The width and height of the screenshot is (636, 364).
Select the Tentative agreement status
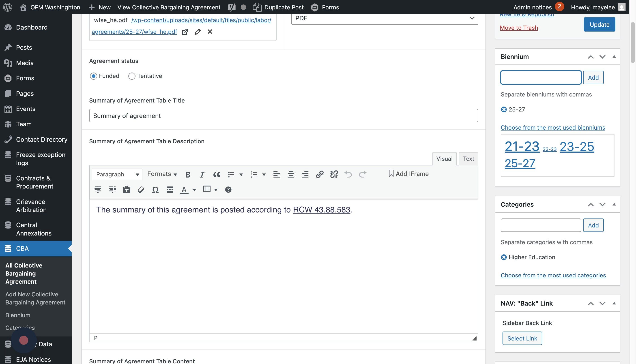(132, 76)
